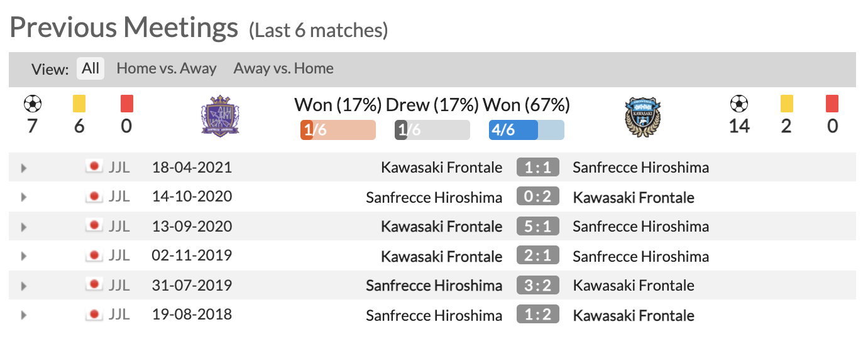Select the All view filter
Viewport: 868px width, 344px height.
click(91, 68)
